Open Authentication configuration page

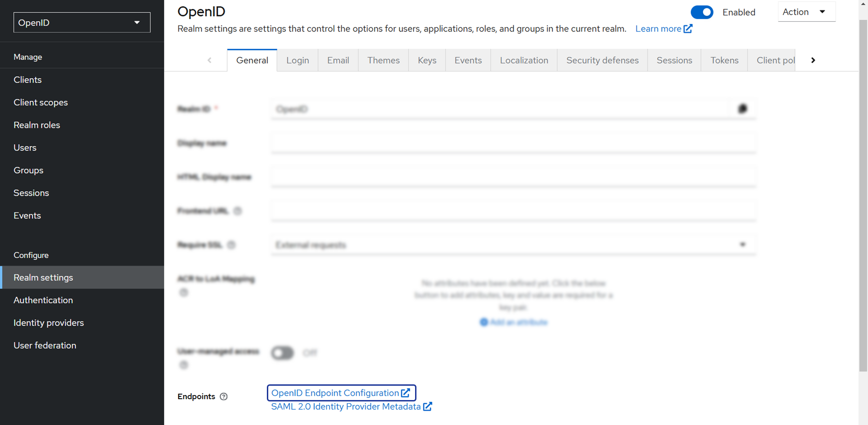(43, 300)
